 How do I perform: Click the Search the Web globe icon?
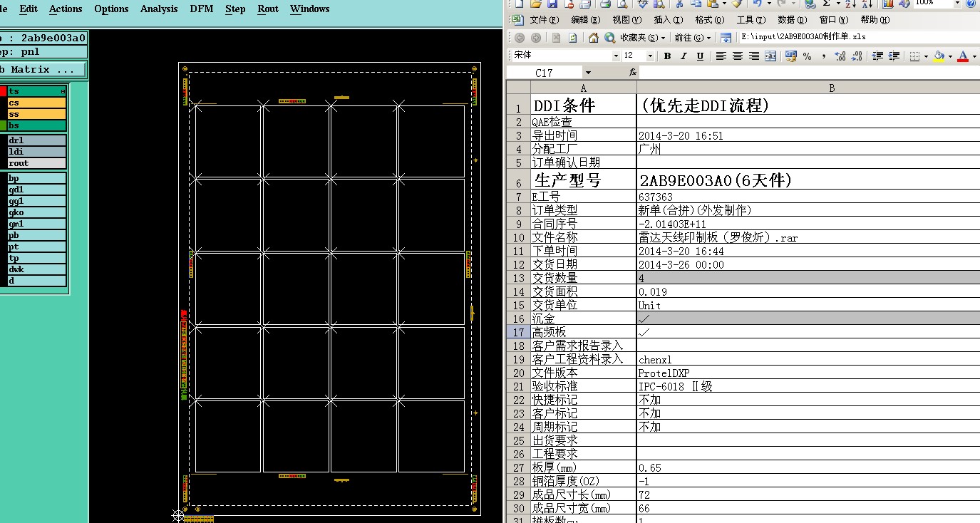(x=610, y=38)
